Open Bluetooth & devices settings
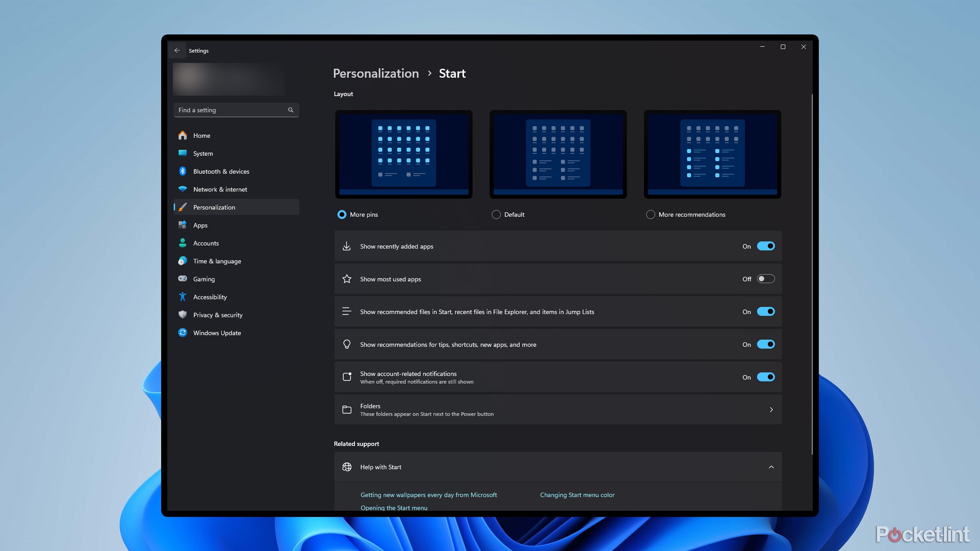This screenshot has width=980, height=551. click(236, 171)
